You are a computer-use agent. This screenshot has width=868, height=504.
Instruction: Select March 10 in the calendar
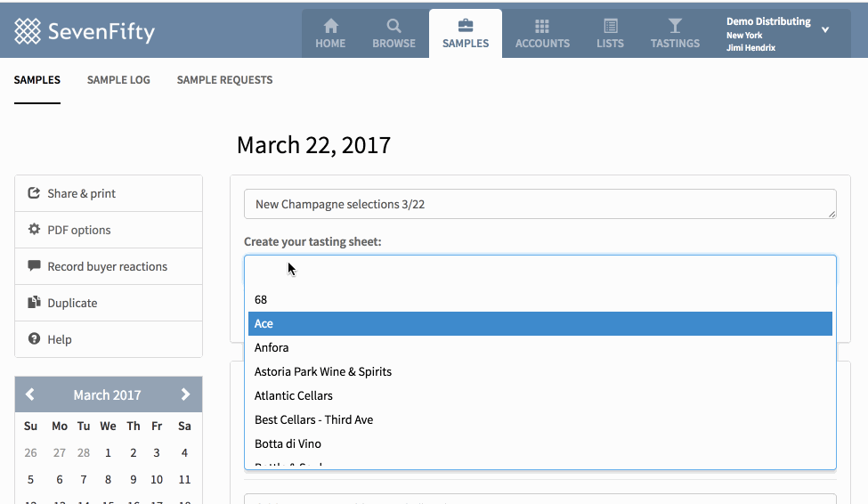tap(157, 479)
